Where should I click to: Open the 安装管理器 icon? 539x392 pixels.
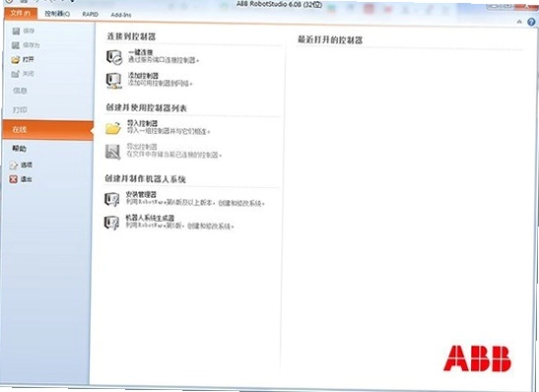[x=112, y=199]
